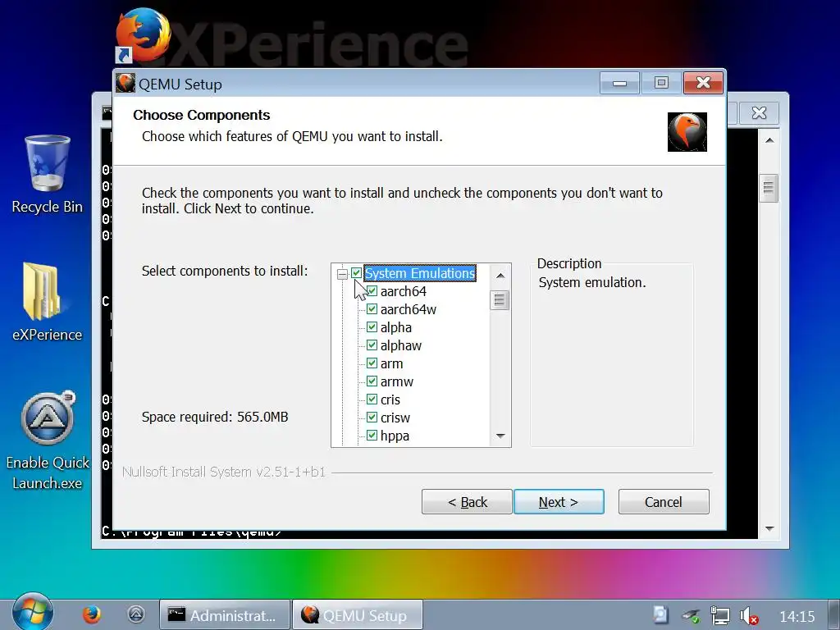Cancel the QEMU installation

[x=664, y=502]
